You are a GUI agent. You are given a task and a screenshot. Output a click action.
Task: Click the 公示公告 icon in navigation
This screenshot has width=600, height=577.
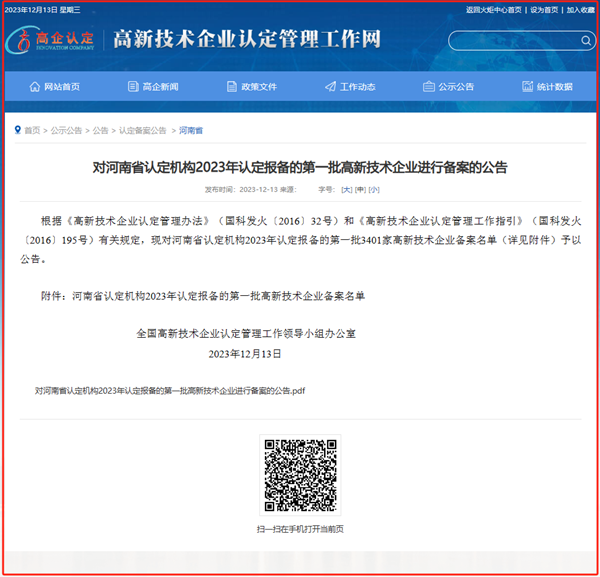(x=429, y=87)
